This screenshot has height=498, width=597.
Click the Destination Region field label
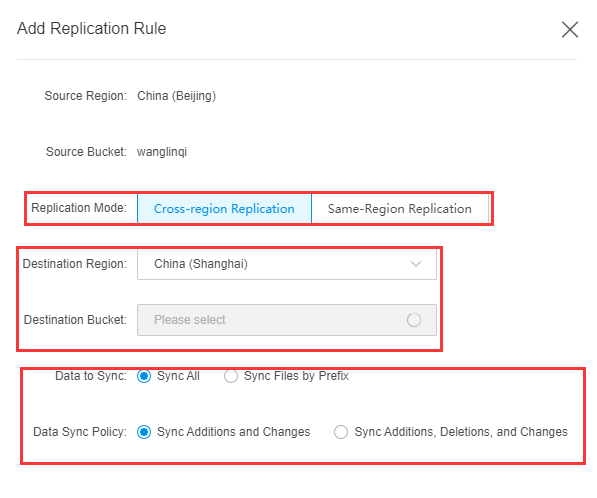click(x=75, y=264)
